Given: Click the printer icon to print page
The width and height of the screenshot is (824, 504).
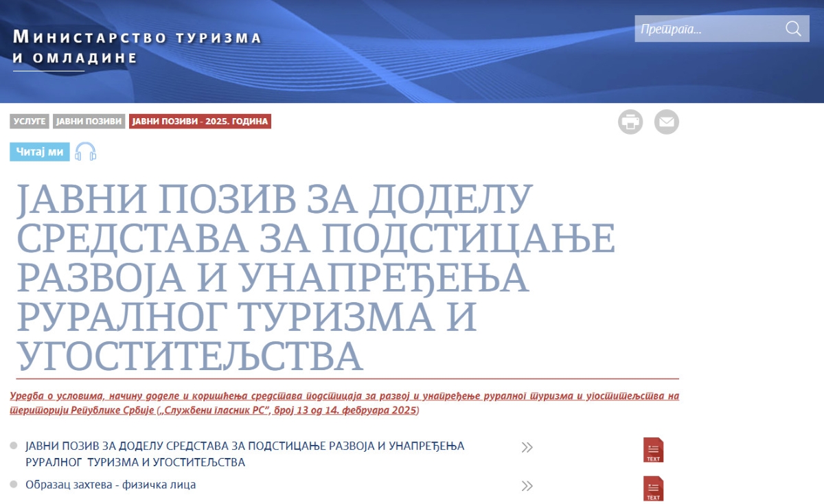Looking at the screenshot, I should 630,122.
